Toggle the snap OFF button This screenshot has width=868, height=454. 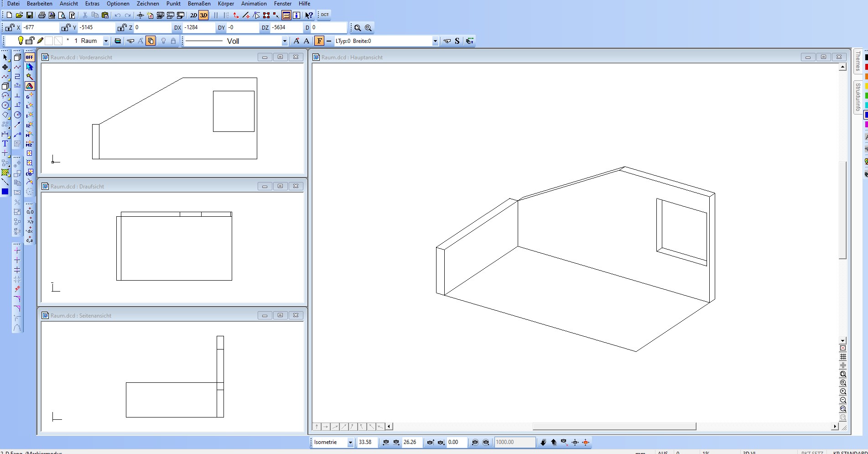[30, 57]
